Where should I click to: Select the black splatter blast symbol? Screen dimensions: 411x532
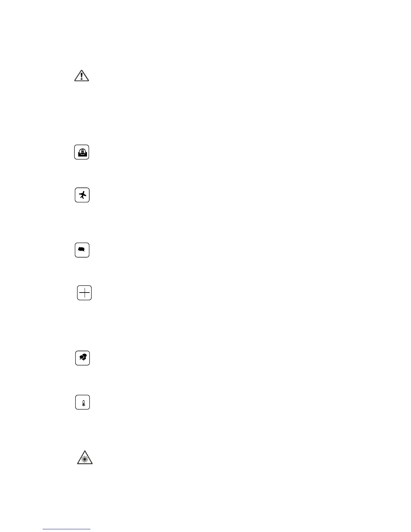click(x=82, y=250)
